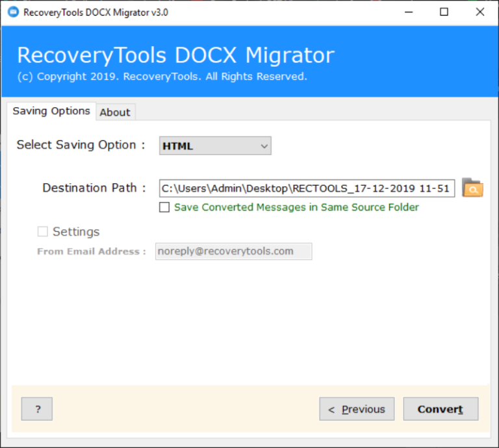Enable Save Converted Messages in Same Source Folder

164,208
